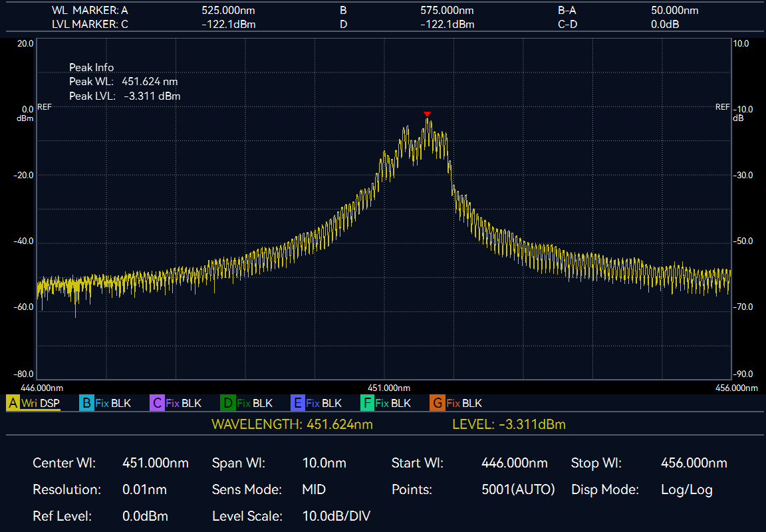Screen dimensions: 766x532
Task: Open the Resolution setting 0.01nm
Action: click(144, 490)
